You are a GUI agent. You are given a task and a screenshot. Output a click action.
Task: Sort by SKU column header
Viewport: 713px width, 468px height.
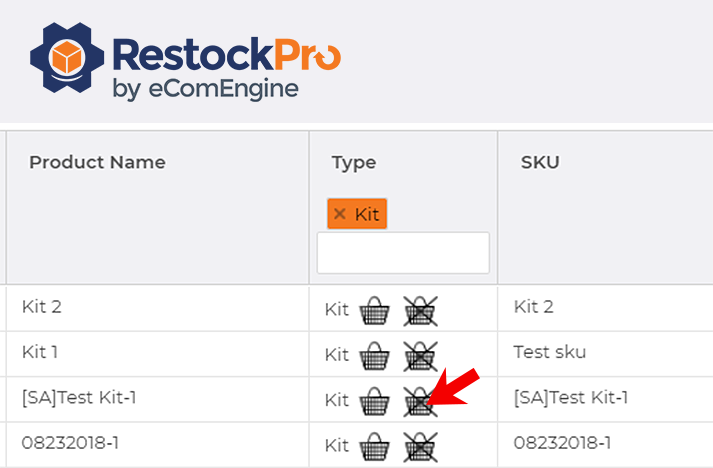540,162
